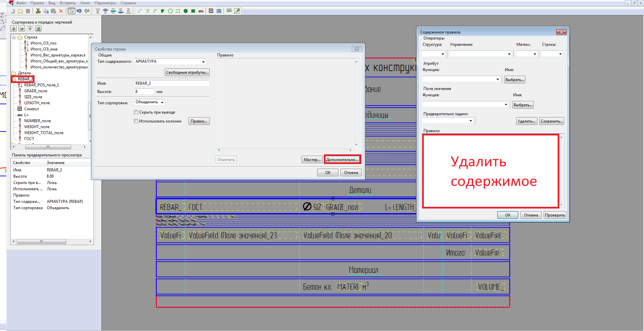This screenshot has width=644, height=331.
Task: Click the 'Дополнительно...' button
Action: [342, 160]
